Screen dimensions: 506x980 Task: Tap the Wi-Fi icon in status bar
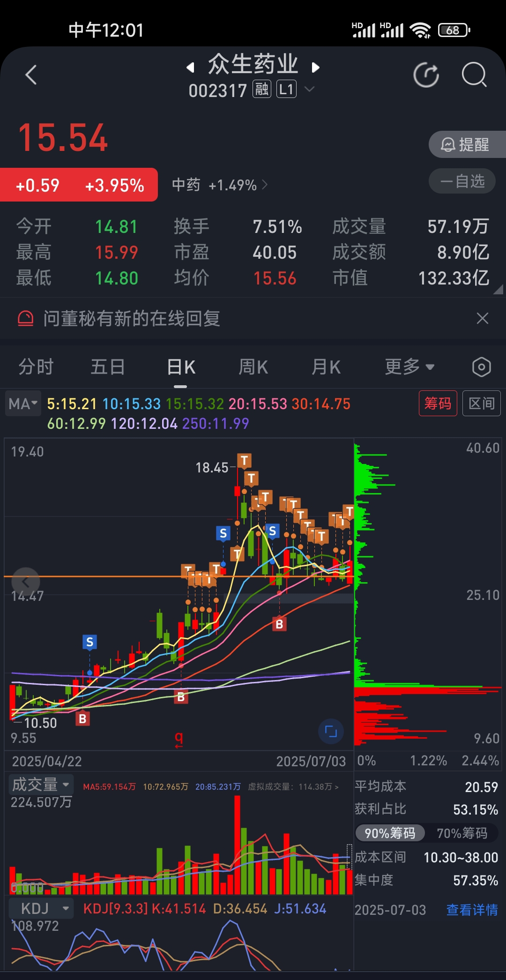click(x=420, y=30)
